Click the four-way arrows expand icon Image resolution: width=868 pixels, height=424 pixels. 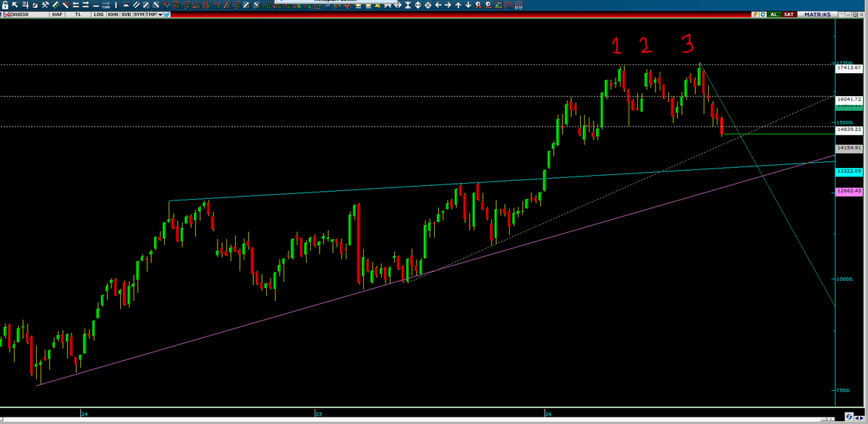(x=427, y=5)
